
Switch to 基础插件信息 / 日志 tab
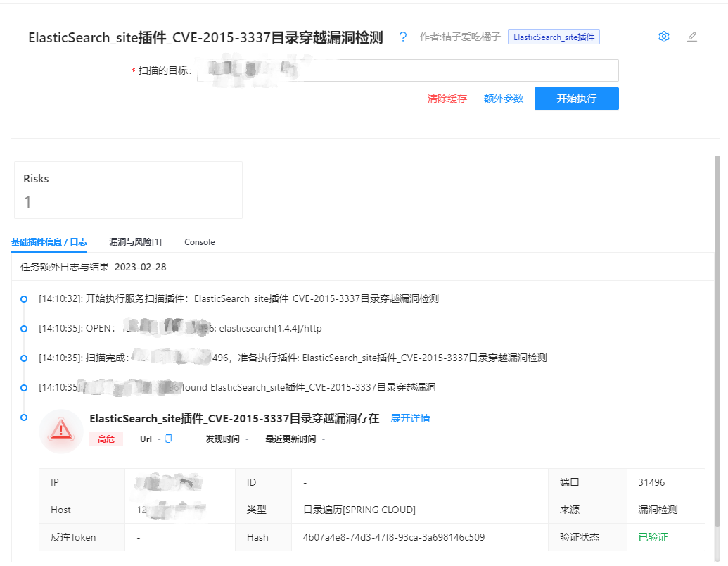pyautogui.click(x=49, y=241)
